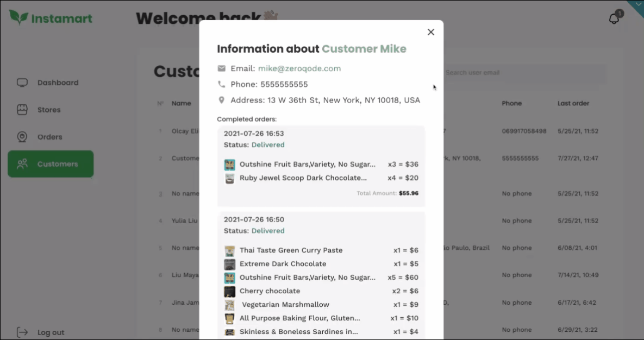Click the Orders pin icon

click(x=22, y=137)
